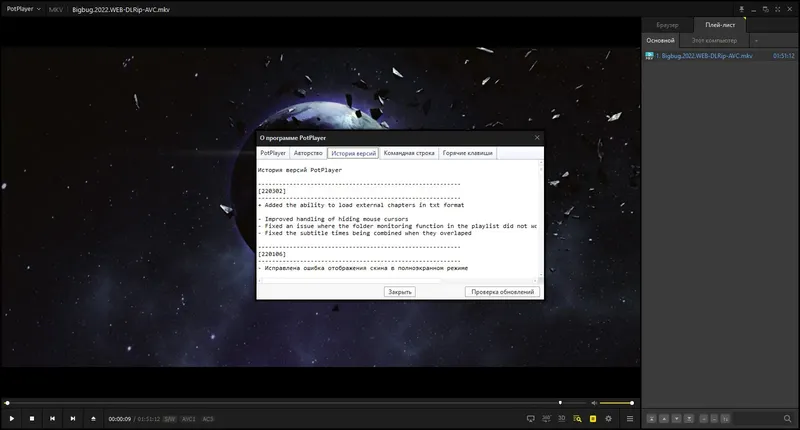Screen dimensions: 800x430
Task: Click the AVC1 video codec indicator
Action: (189, 419)
